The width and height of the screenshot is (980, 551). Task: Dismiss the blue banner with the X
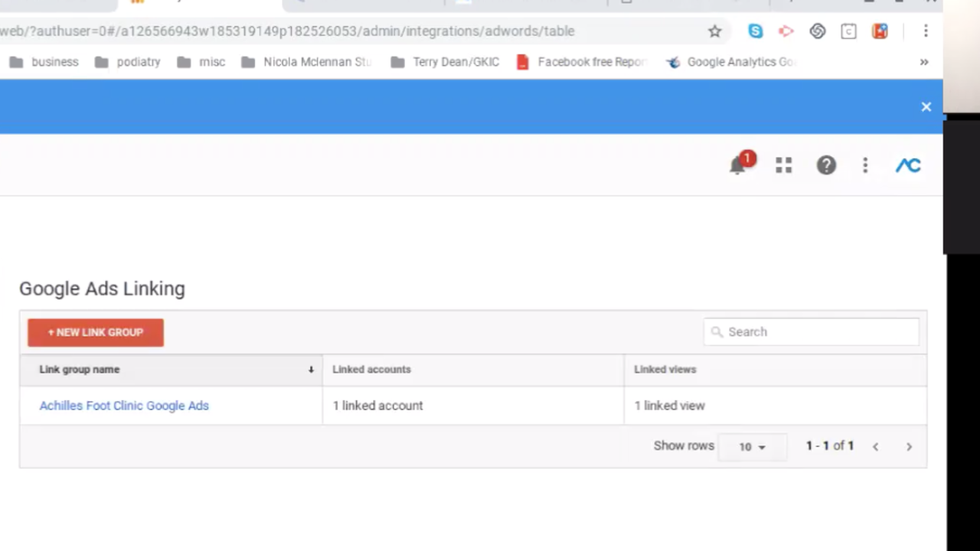tap(926, 107)
